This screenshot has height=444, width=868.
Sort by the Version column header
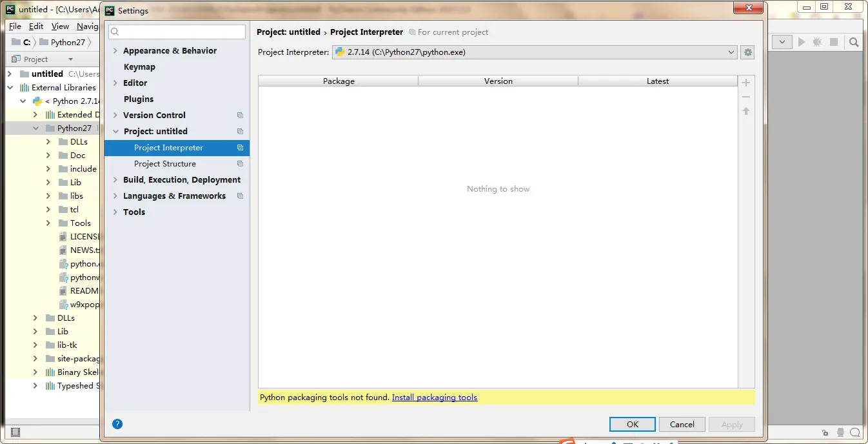498,81
